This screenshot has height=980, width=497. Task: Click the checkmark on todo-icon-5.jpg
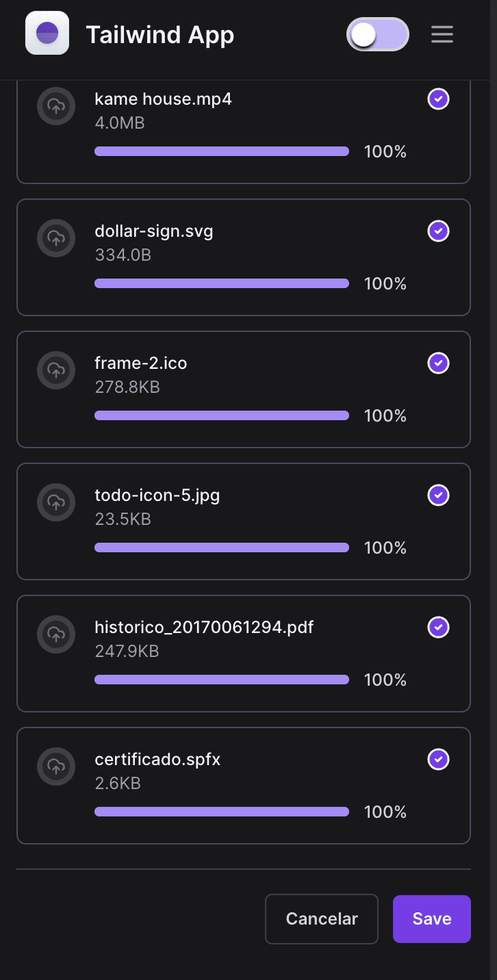(x=438, y=495)
